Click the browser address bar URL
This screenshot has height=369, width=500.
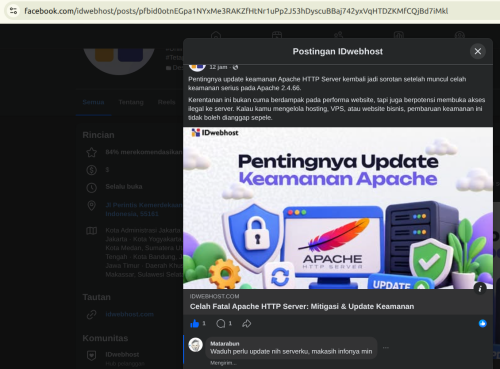[x=236, y=11]
